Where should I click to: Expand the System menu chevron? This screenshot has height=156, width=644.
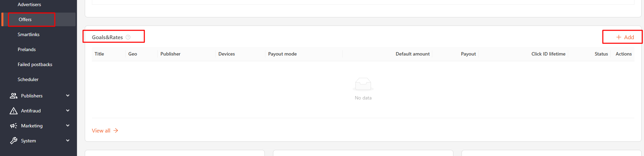(68, 141)
